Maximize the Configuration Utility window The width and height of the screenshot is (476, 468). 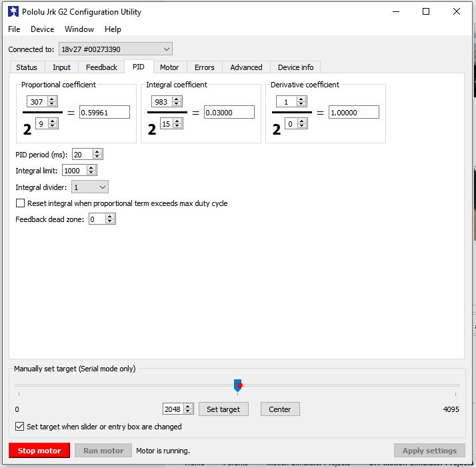tap(426, 12)
